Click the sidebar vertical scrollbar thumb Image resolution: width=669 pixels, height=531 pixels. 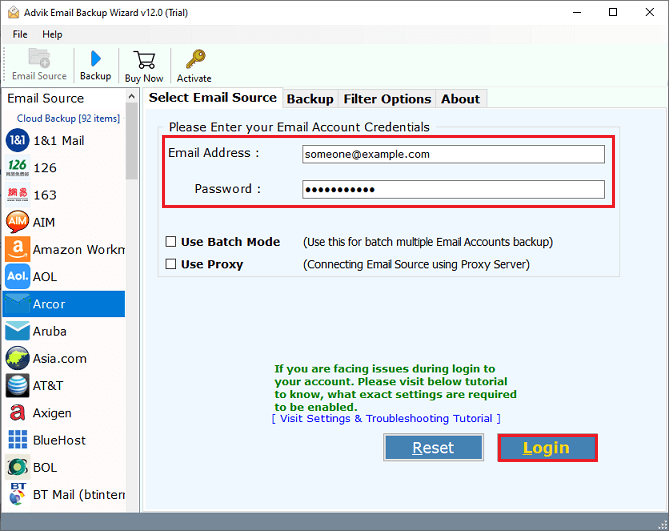coord(132,141)
